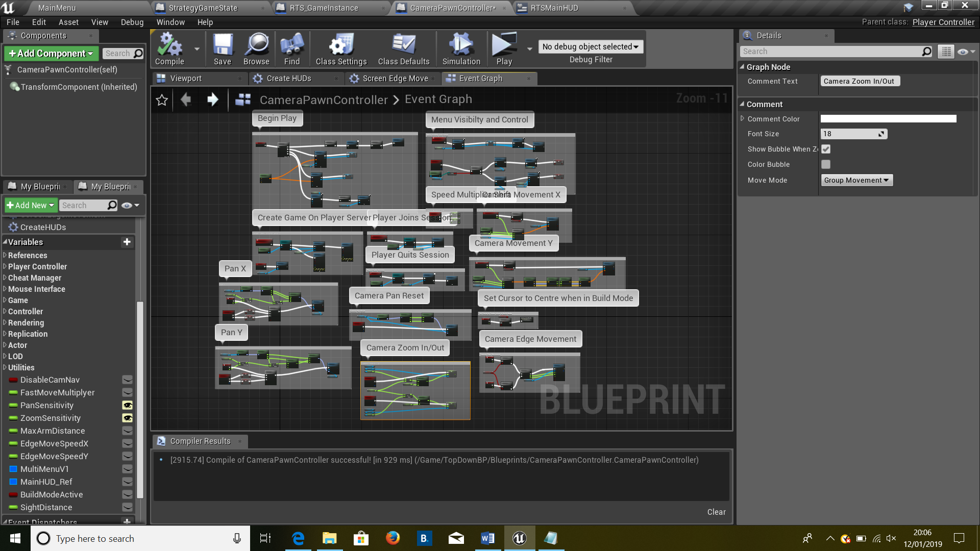Image resolution: width=980 pixels, height=551 pixels.
Task: Open Microsoft Word from taskbar
Action: [487, 538]
